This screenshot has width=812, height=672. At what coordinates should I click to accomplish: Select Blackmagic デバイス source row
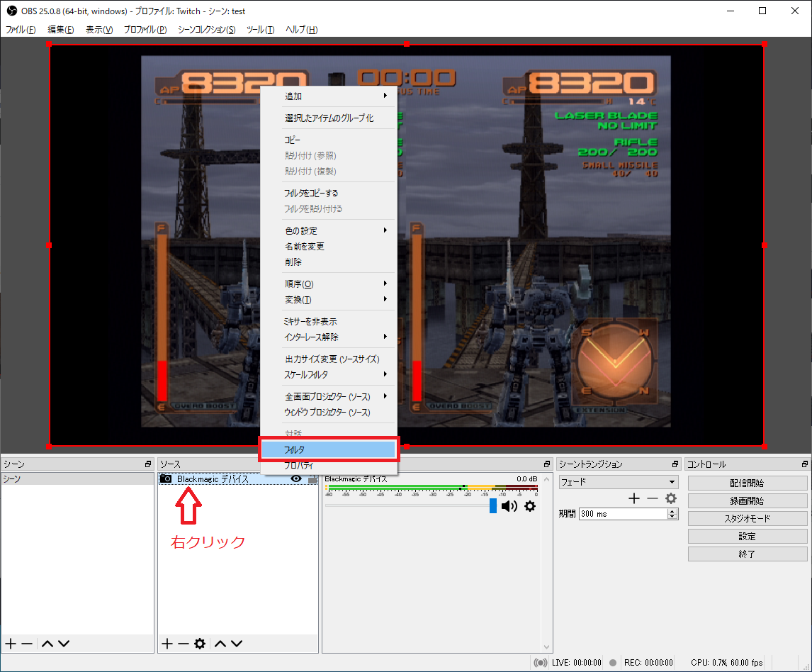tap(238, 478)
